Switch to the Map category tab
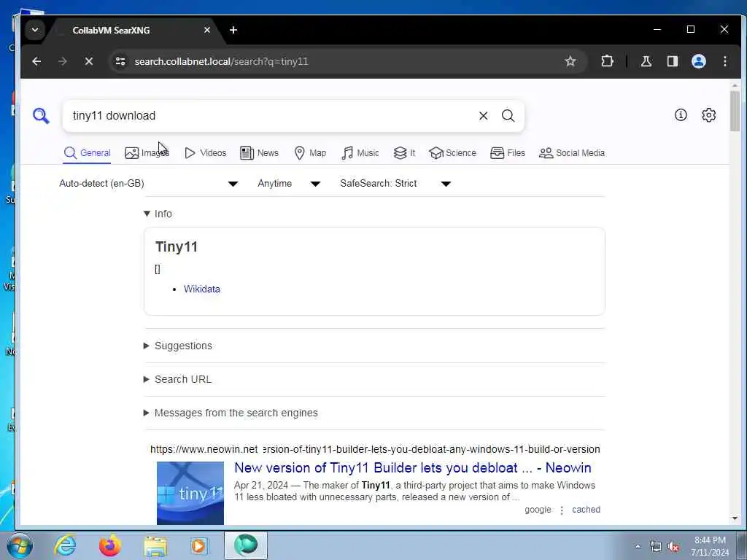This screenshot has height=560, width=747. pyautogui.click(x=310, y=153)
